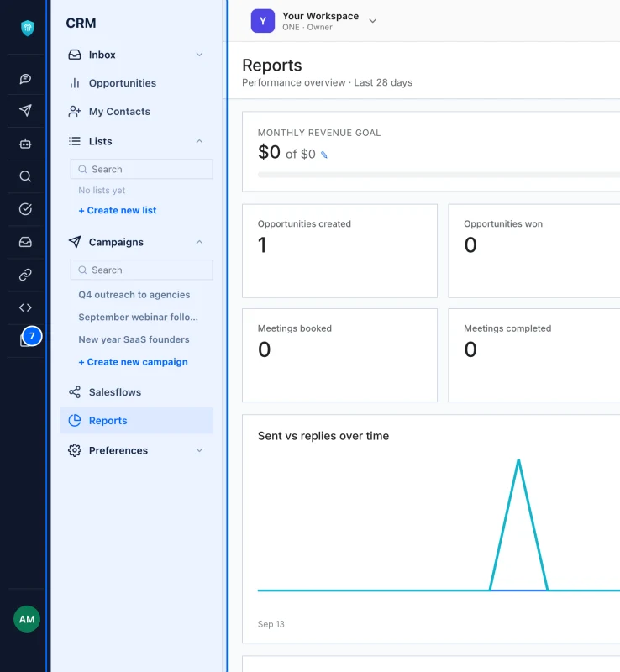Click the chain link icon in rail
This screenshot has width=620, height=672.
tap(25, 275)
